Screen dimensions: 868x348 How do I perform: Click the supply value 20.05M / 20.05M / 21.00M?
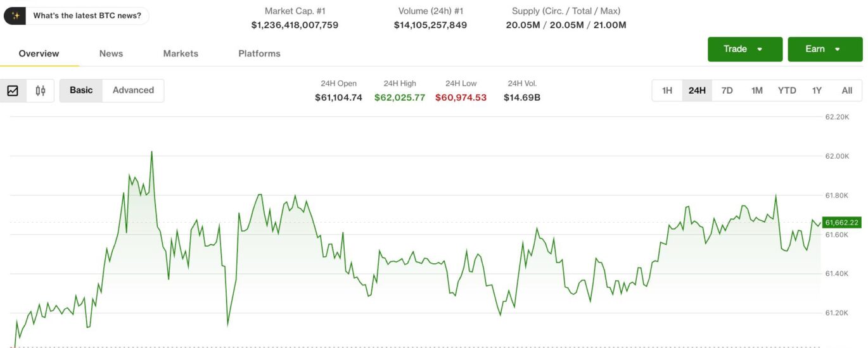click(x=566, y=25)
